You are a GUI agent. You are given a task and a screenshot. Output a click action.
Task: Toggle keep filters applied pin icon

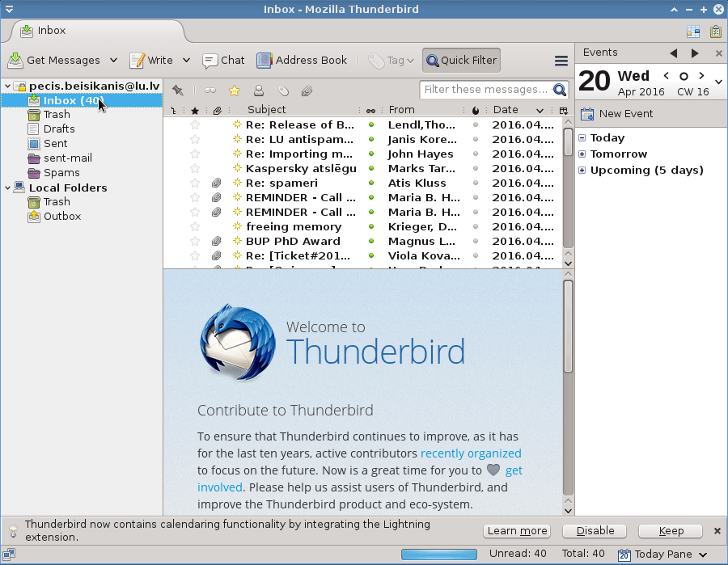pyautogui.click(x=177, y=91)
